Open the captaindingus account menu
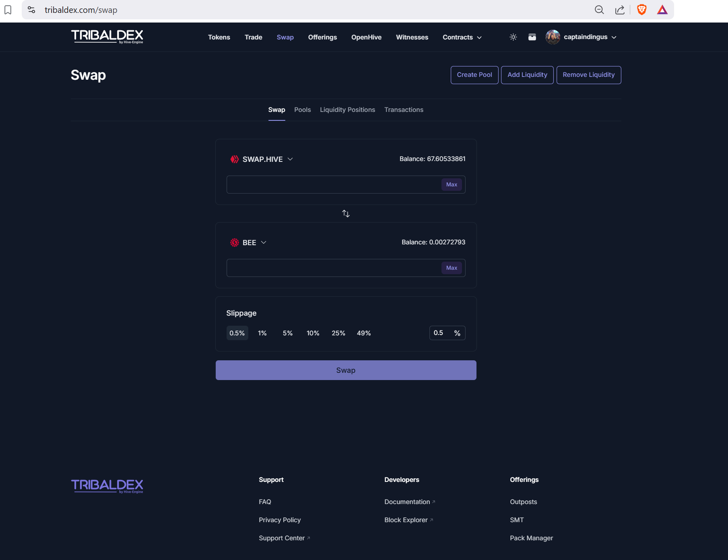 tap(590, 37)
